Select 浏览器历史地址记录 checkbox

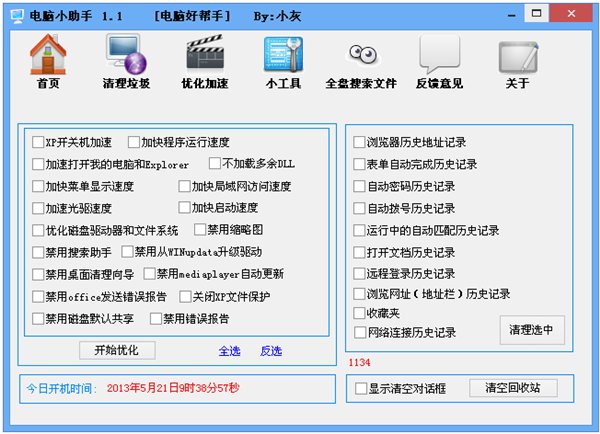tap(359, 142)
